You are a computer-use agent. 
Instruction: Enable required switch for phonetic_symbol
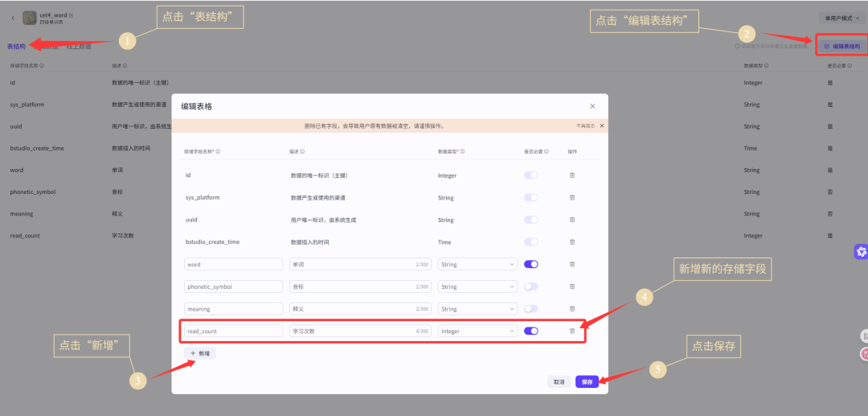[x=530, y=286]
